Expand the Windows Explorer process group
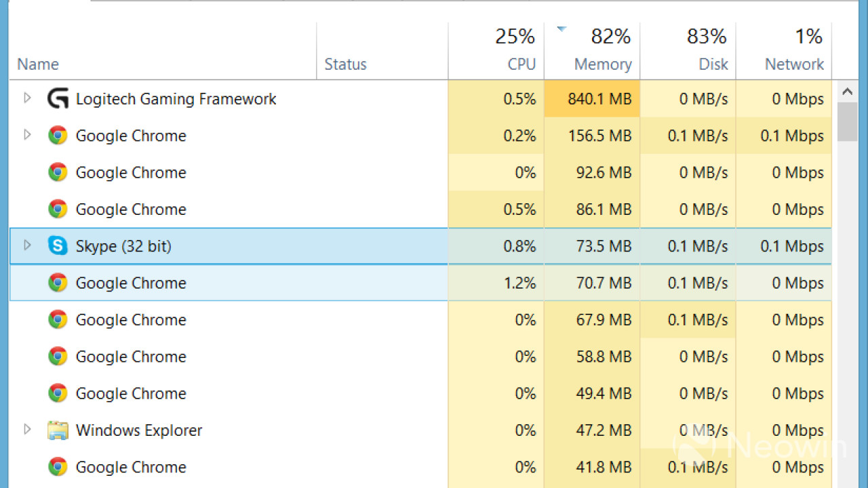Image resolution: width=868 pixels, height=488 pixels. click(27, 430)
